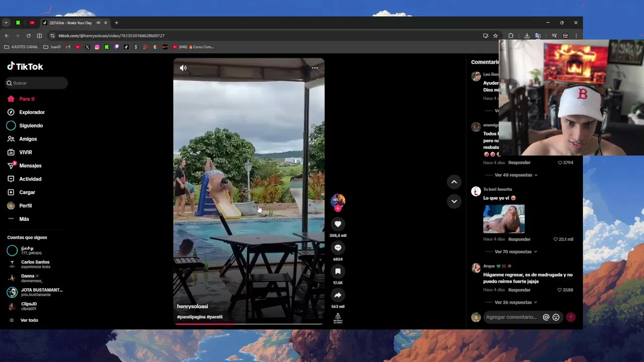The width and height of the screenshot is (644, 362).
Task: Open Mensajes inbox in sidebar
Action: [24, 165]
